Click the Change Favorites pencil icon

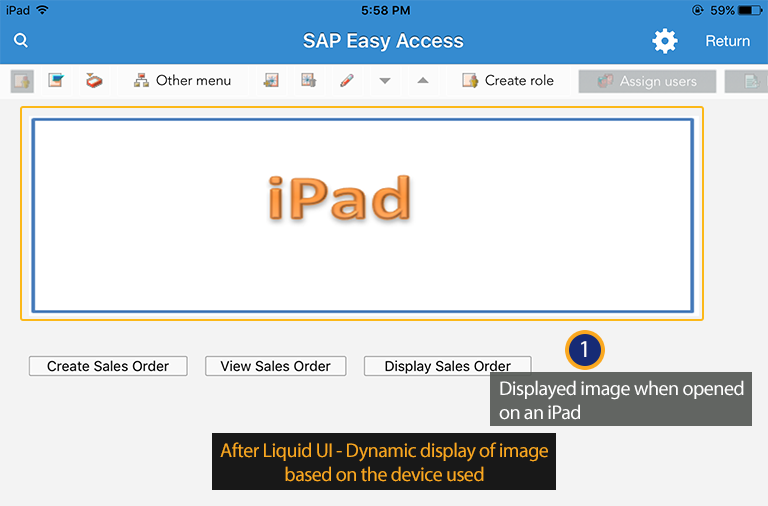pyautogui.click(x=347, y=80)
